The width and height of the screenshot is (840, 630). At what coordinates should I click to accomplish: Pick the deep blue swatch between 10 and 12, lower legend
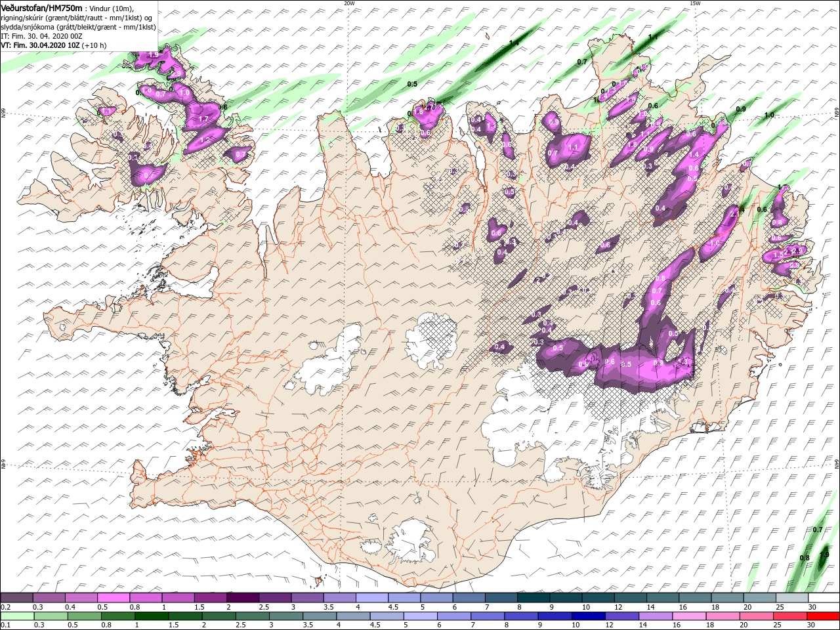(x=587, y=616)
